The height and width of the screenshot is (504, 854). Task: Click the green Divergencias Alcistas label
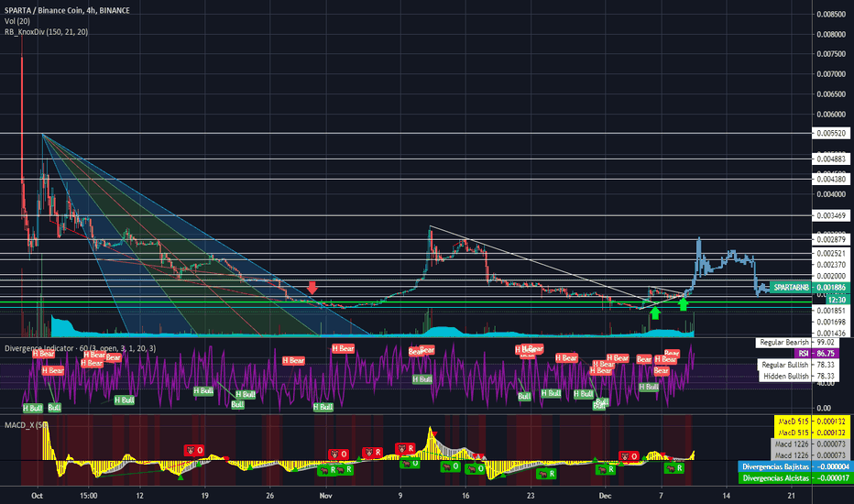pos(794,478)
